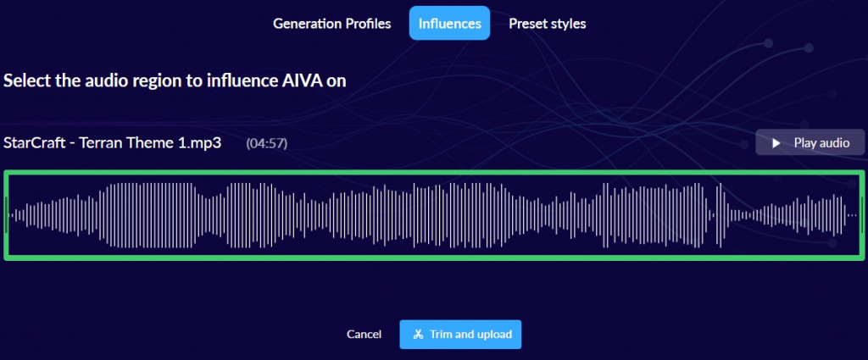Click the StarCraft - Terran Theme 1.mp3 filename
868x360 pixels.
click(x=113, y=143)
